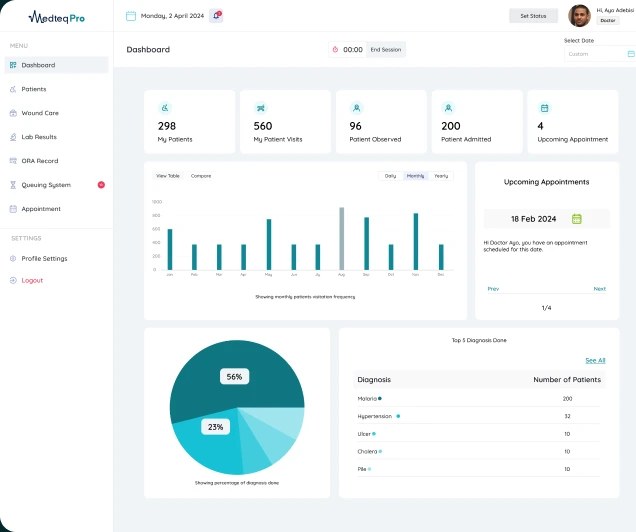Click the 200 Patient Admitted card
Viewport: 636px width, 532px height.
click(x=477, y=122)
